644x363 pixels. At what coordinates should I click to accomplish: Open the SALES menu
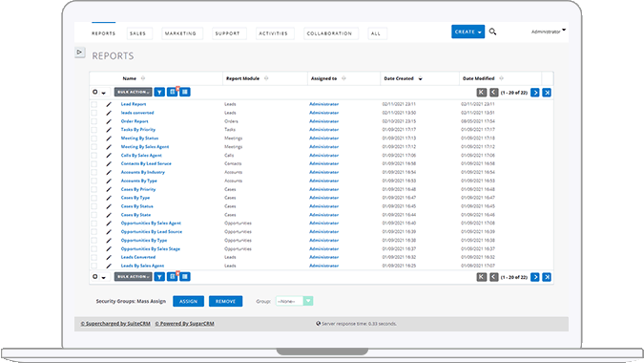pyautogui.click(x=138, y=33)
